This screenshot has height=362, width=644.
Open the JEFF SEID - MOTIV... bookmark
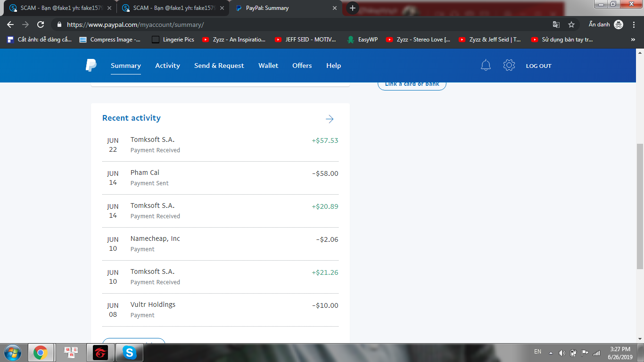pos(306,40)
